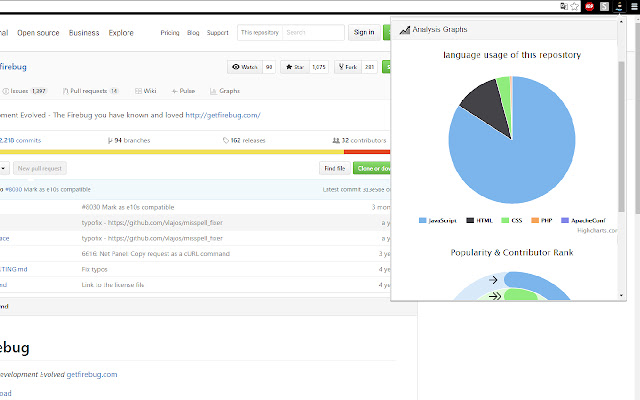Open the Explore menu item
The width and height of the screenshot is (640, 400).
pos(120,32)
